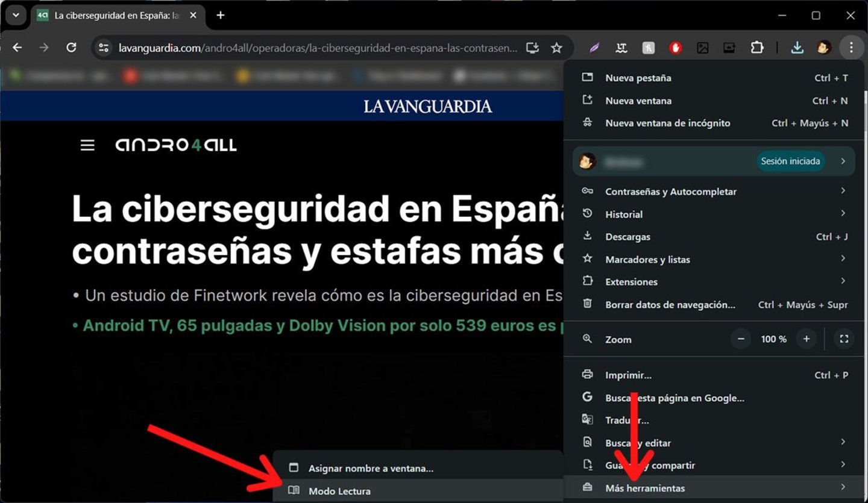This screenshot has height=503, width=868.
Task: Click the lavanguardia.com URL address field
Action: click(x=318, y=48)
